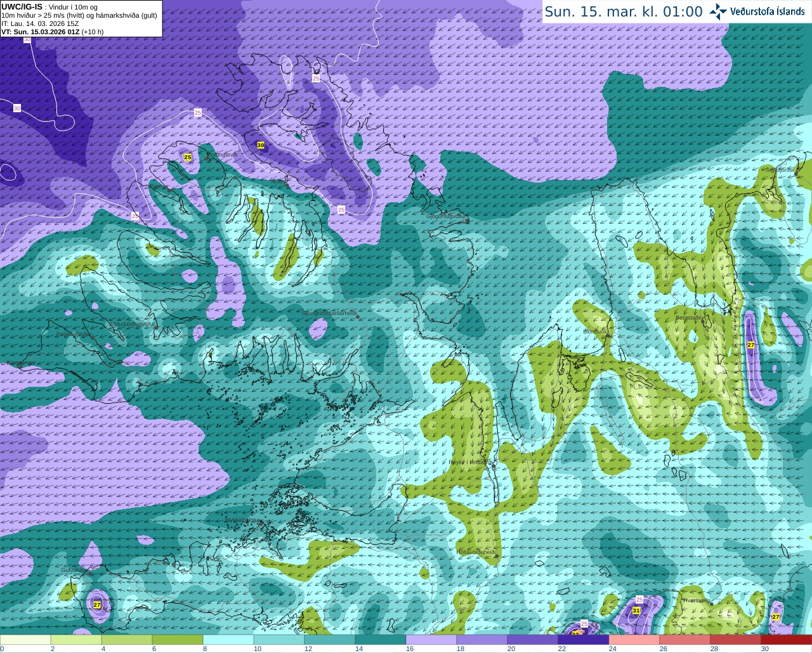Click the 'VT: Sun. 15.03.2026 01Z (+10 h)' line

[53, 31]
